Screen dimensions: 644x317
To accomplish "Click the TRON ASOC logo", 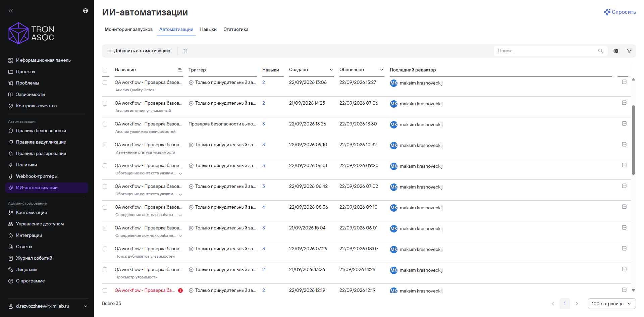I will [x=31, y=33].
